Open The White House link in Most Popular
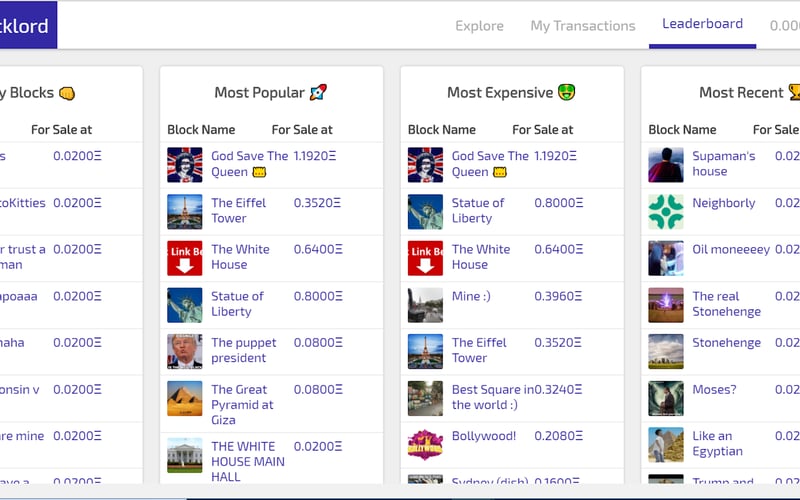The image size is (800, 500). click(x=240, y=257)
